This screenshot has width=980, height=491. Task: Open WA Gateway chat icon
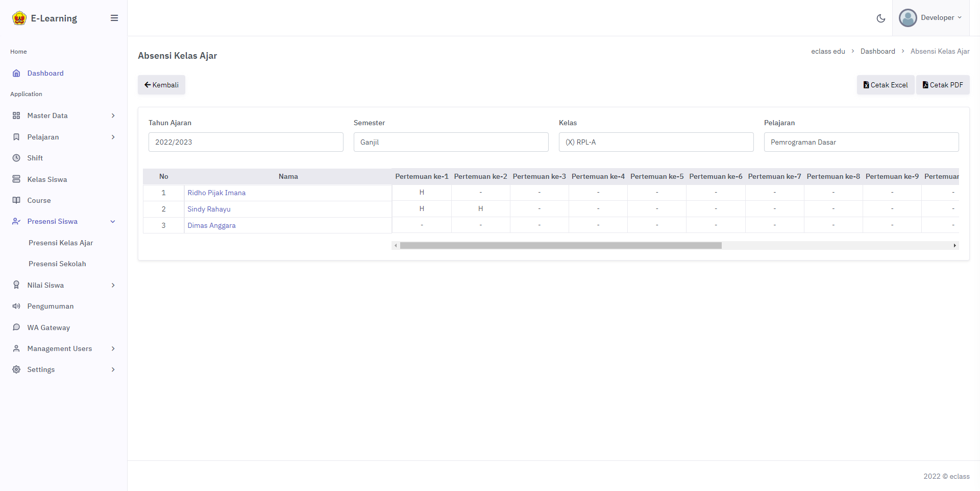tap(16, 328)
